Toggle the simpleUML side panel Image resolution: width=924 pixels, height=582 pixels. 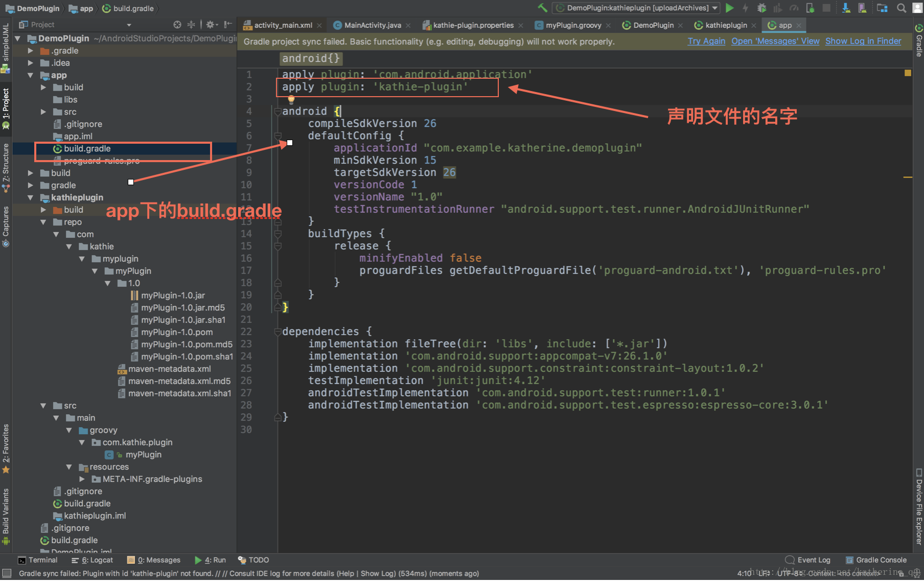[x=6, y=48]
